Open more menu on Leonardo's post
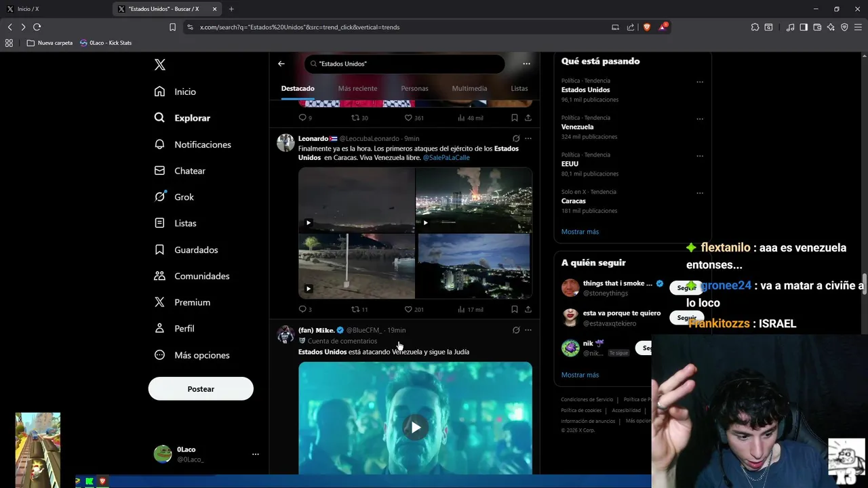This screenshot has height=488, width=868. tap(528, 138)
